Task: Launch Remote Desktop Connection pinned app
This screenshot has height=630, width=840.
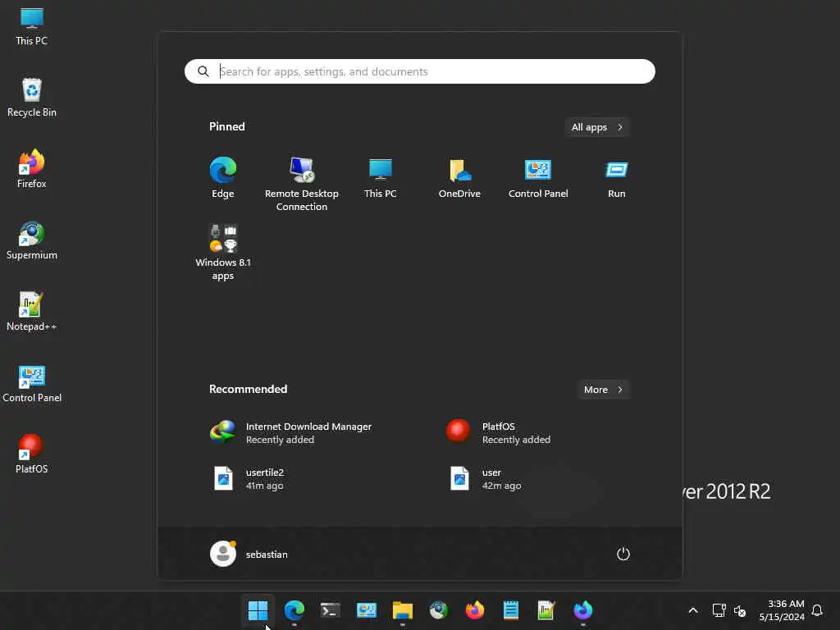Action: pos(302,184)
